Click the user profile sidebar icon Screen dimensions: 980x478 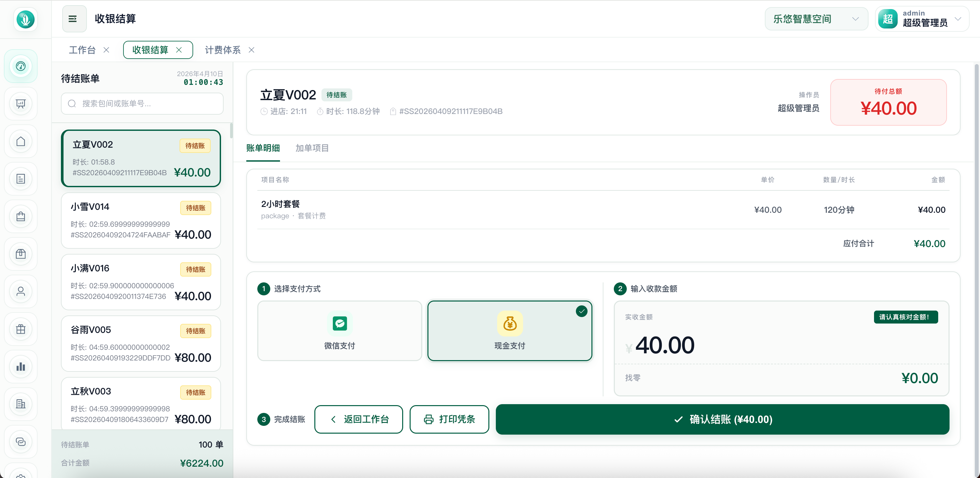20,291
